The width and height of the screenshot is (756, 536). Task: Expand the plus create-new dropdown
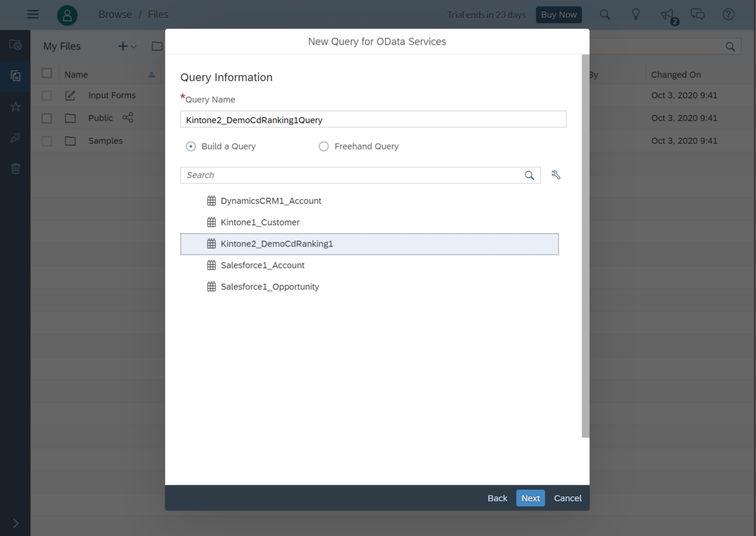(x=127, y=46)
